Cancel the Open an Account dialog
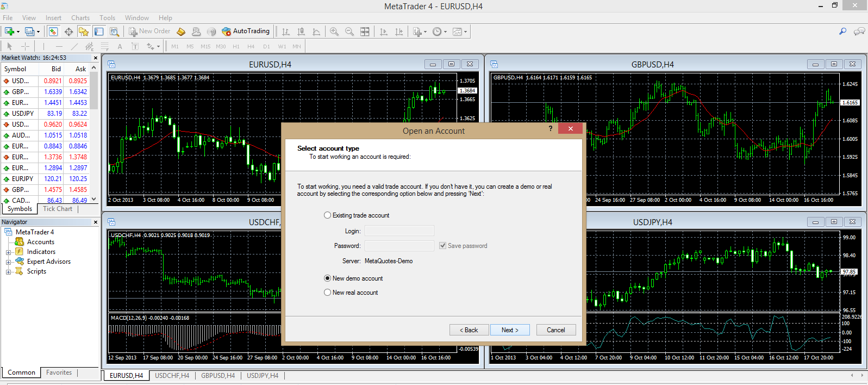 tap(556, 330)
